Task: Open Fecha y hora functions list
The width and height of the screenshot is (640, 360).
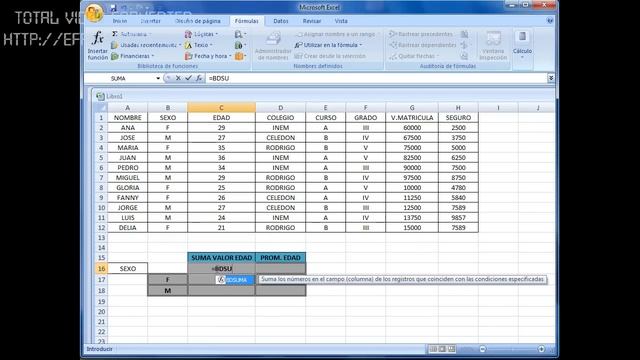Action: [x=208, y=56]
